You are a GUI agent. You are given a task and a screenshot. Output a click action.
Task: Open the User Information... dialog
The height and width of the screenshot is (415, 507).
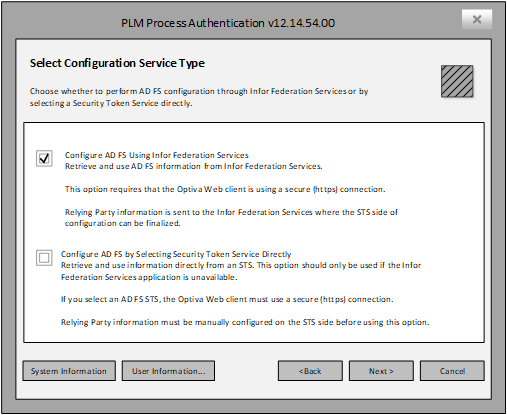(168, 371)
